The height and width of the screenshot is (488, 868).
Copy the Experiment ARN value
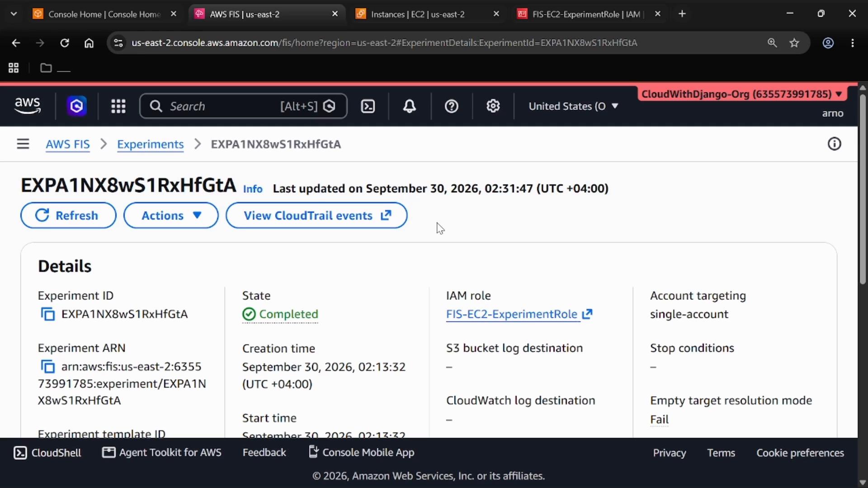point(48,366)
